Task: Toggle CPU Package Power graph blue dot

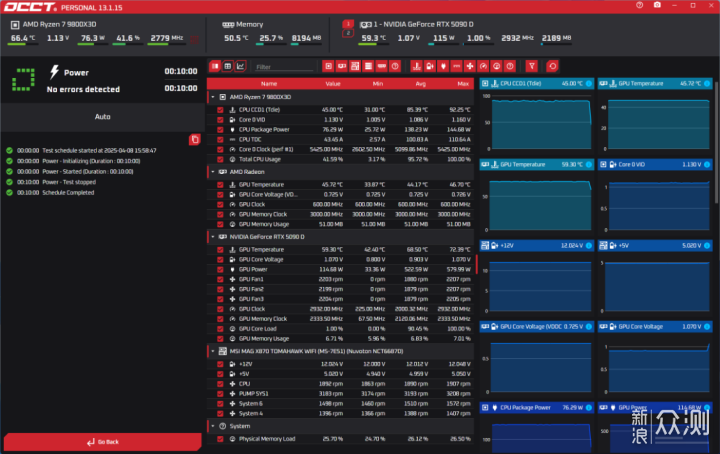Action: coord(589,408)
